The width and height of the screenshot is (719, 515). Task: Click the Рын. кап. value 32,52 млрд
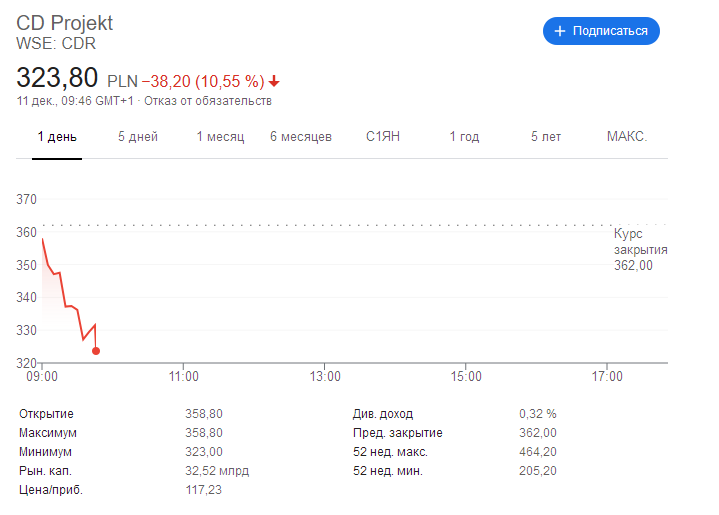(217, 471)
